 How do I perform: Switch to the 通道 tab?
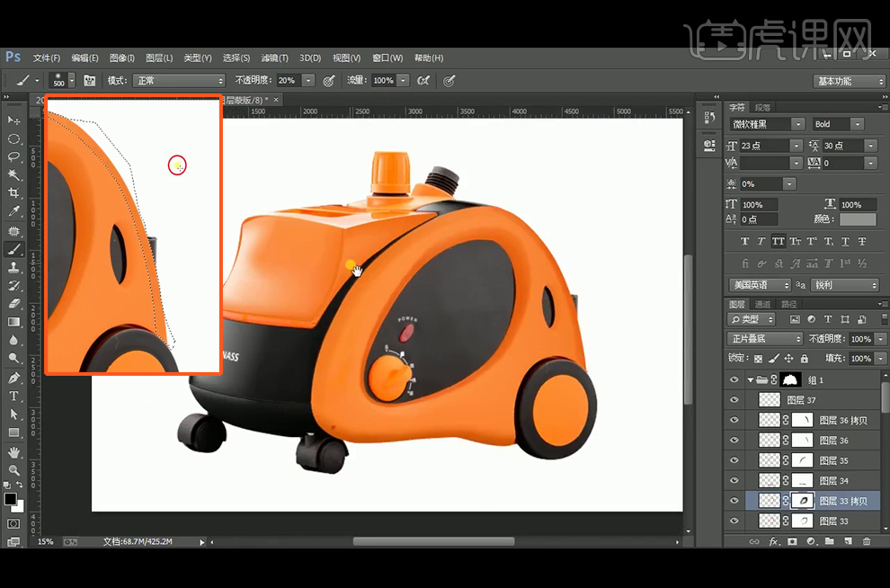coord(762,305)
